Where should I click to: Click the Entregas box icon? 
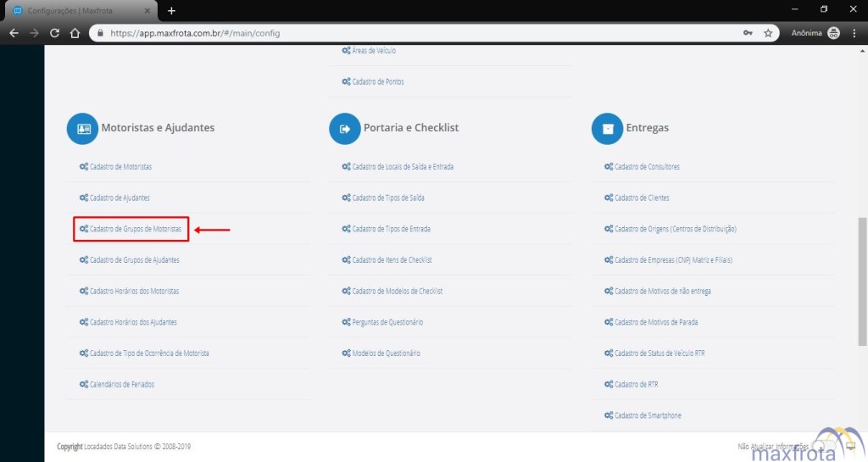point(607,129)
